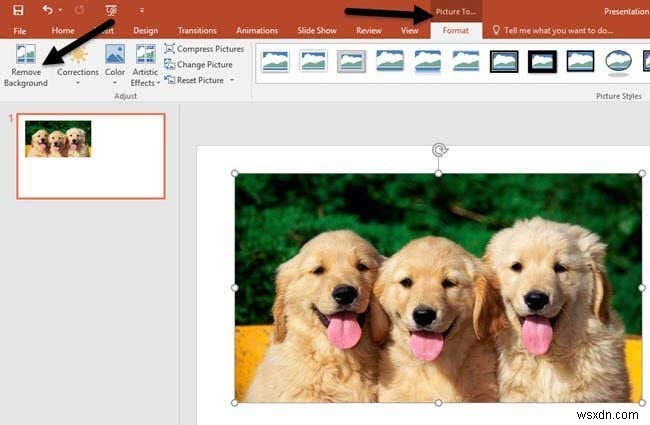Image resolution: width=650 pixels, height=425 pixels.
Task: Open the File menu
Action: pyautogui.click(x=19, y=31)
